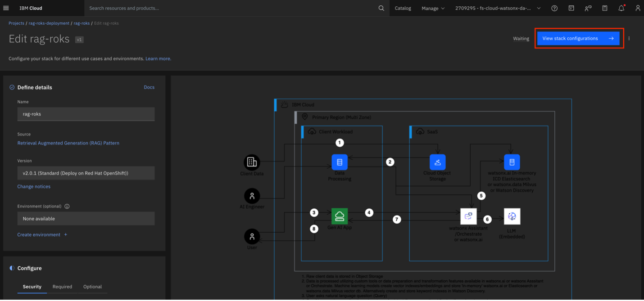Image resolution: width=644 pixels, height=301 pixels.
Task: Open the Version selection dropdown
Action: tap(86, 173)
